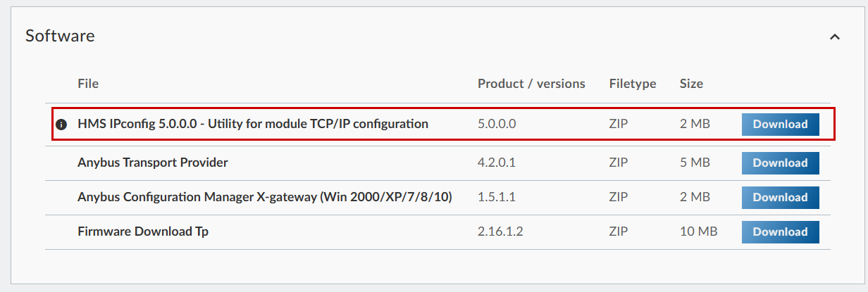Select Firmware Download Tp file name

tap(143, 231)
